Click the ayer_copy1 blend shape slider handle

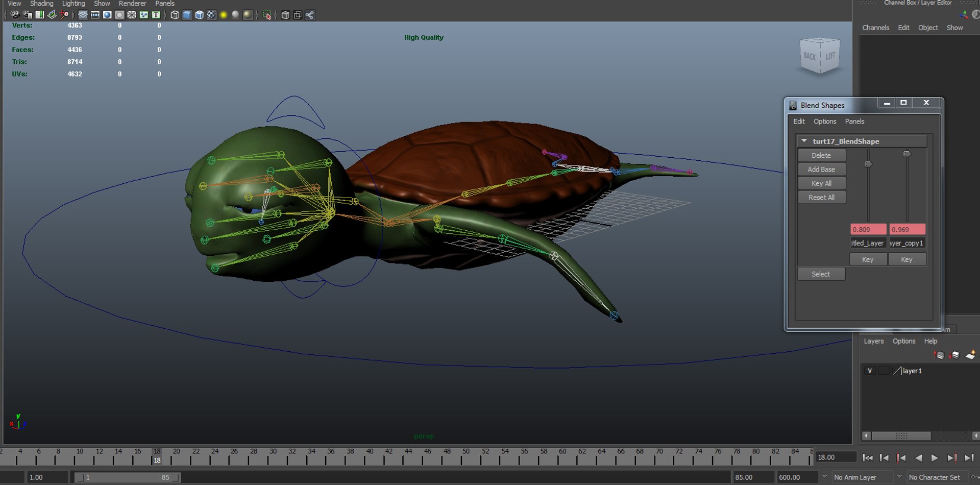(x=907, y=153)
